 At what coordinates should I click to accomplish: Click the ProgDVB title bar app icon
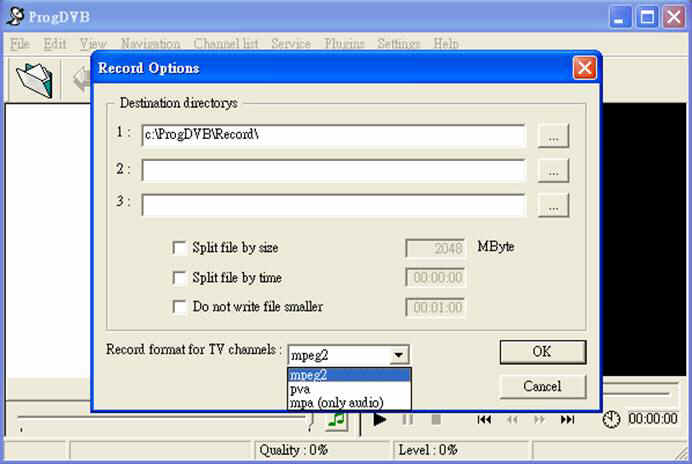pyautogui.click(x=15, y=16)
